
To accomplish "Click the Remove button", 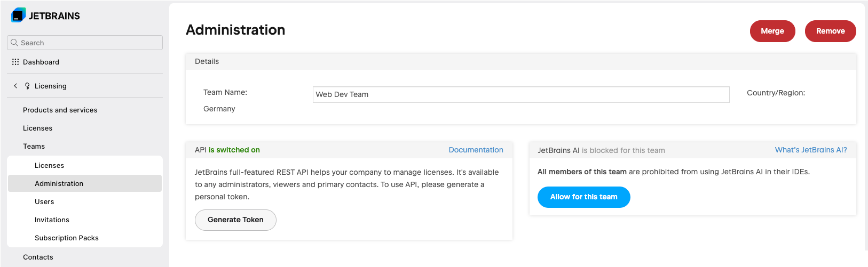I will pyautogui.click(x=830, y=31).
